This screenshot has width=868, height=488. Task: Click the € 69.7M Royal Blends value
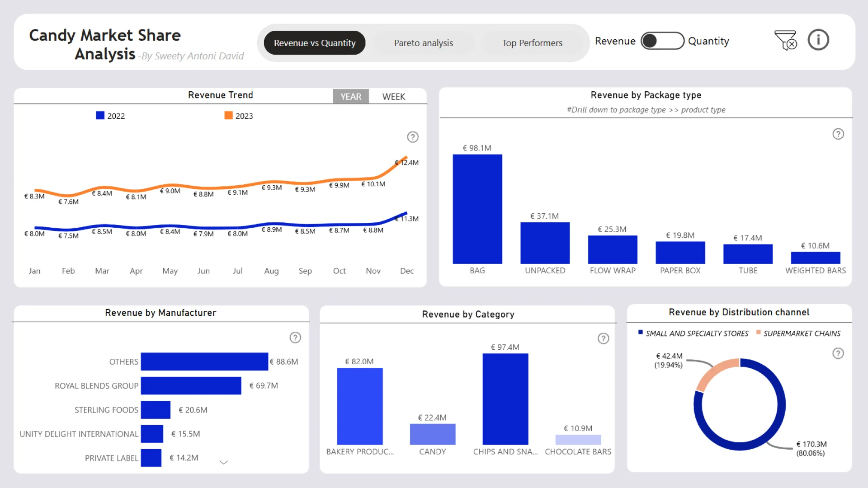click(264, 385)
